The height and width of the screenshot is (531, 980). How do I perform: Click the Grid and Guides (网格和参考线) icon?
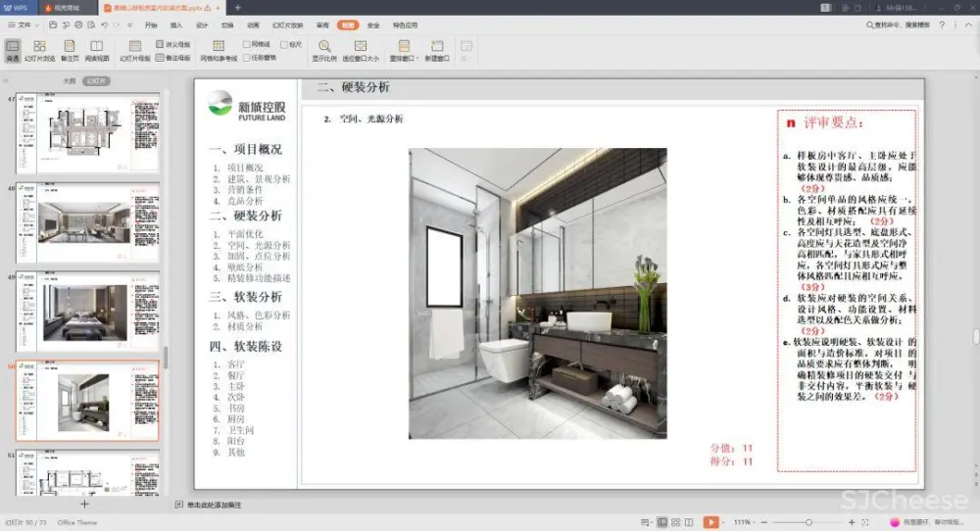(219, 50)
